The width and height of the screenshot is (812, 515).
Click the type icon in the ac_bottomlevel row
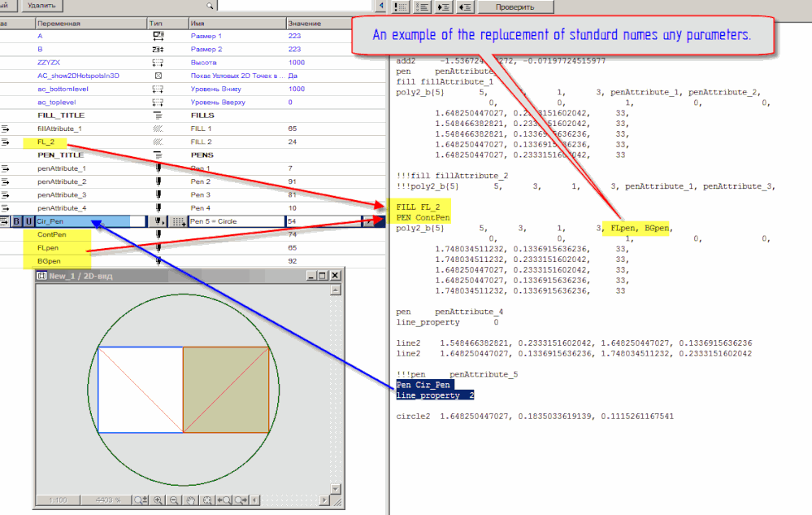(x=158, y=89)
